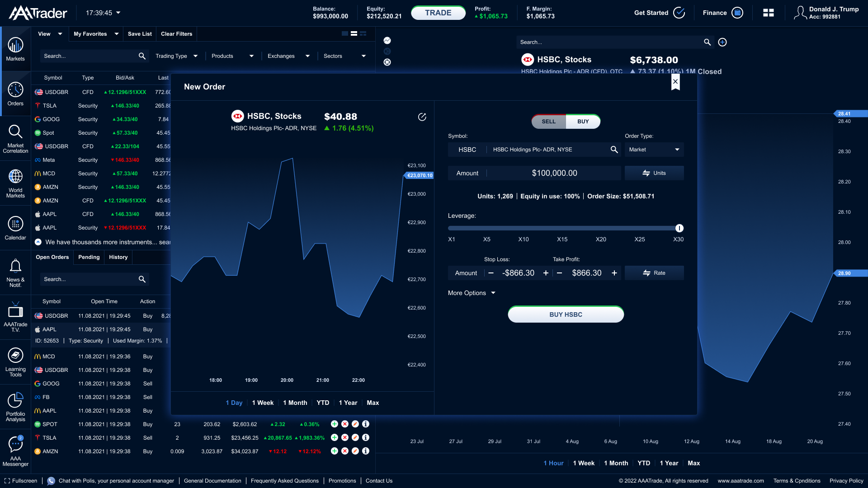Viewport: 868px width, 488px height.
Task: Switch markets list to row view
Action: click(x=354, y=33)
